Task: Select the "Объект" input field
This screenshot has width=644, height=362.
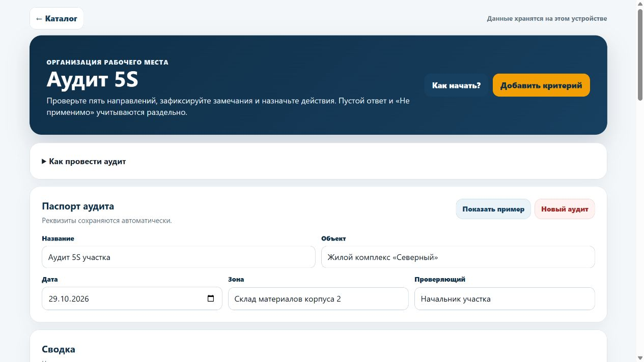Action: (458, 257)
